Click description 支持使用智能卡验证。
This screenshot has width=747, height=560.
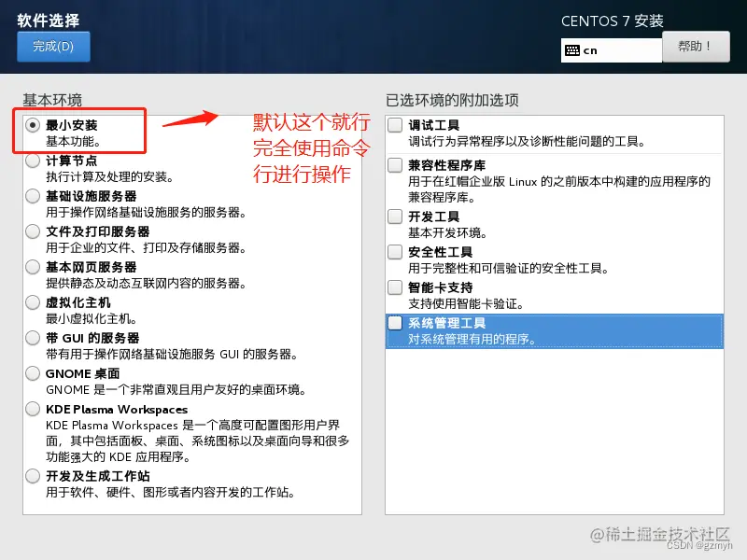click(x=466, y=304)
